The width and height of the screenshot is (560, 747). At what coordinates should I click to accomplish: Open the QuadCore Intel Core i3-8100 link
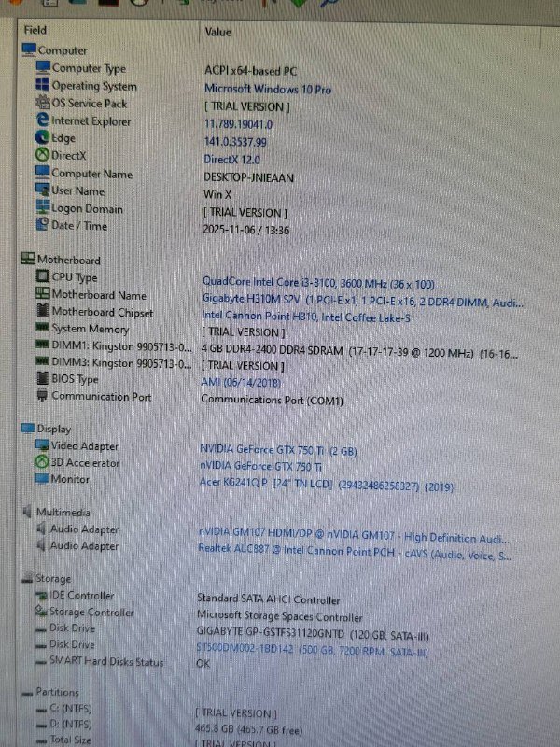[318, 283]
